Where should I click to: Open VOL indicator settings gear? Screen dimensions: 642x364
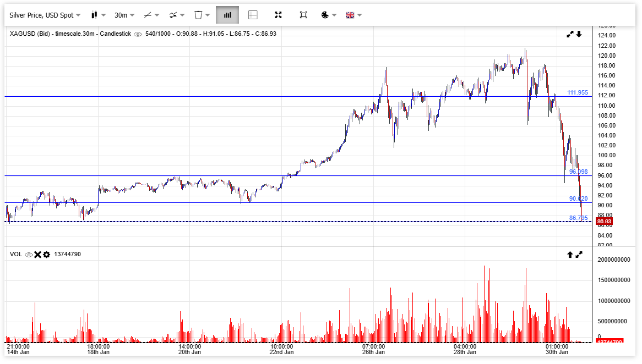(x=46, y=255)
